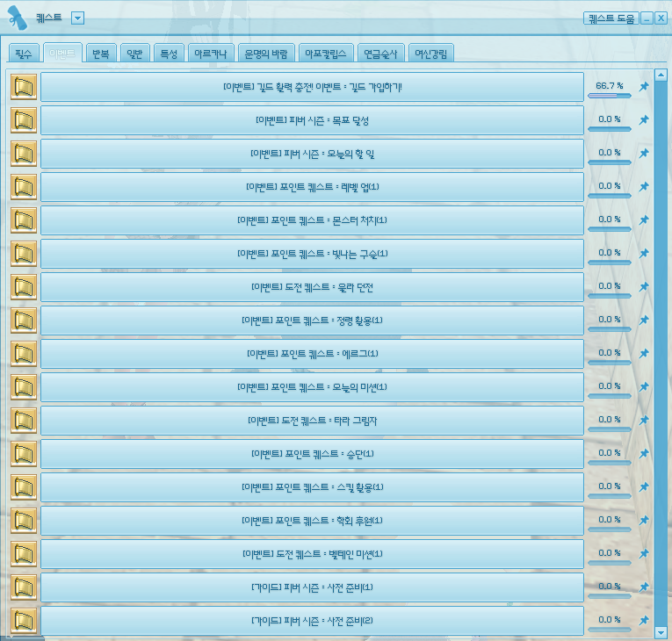Click the scroll icon beside 승단(1) quest
The width and height of the screenshot is (672, 641).
[x=24, y=454]
